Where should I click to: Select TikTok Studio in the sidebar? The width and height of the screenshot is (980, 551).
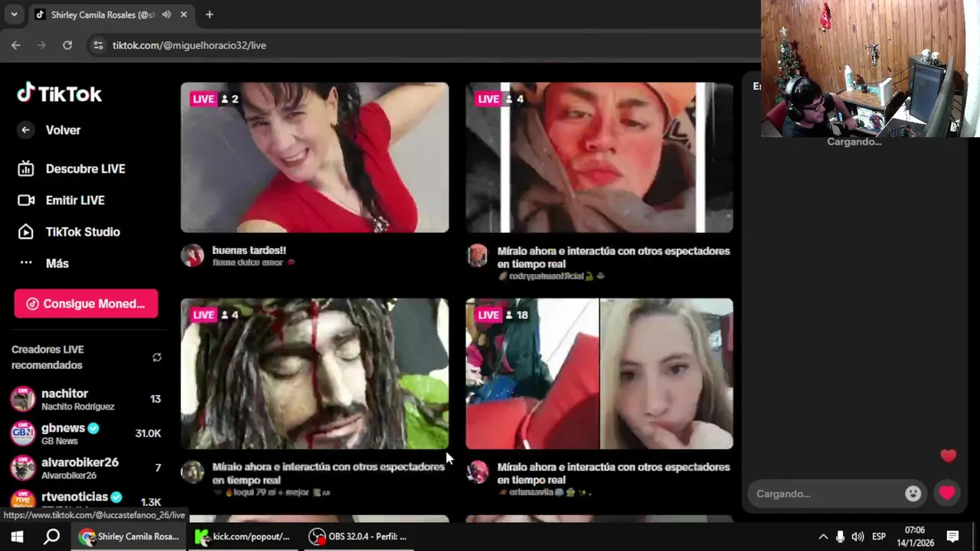tap(83, 232)
